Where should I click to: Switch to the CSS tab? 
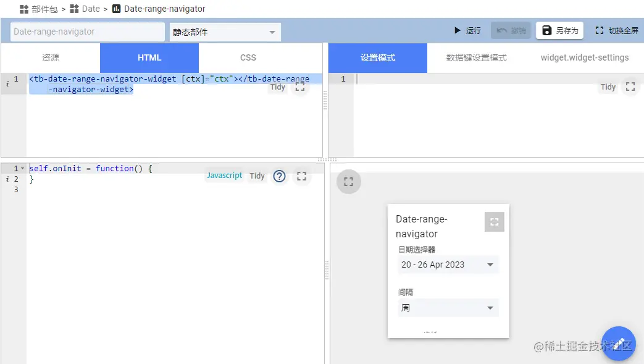click(248, 57)
